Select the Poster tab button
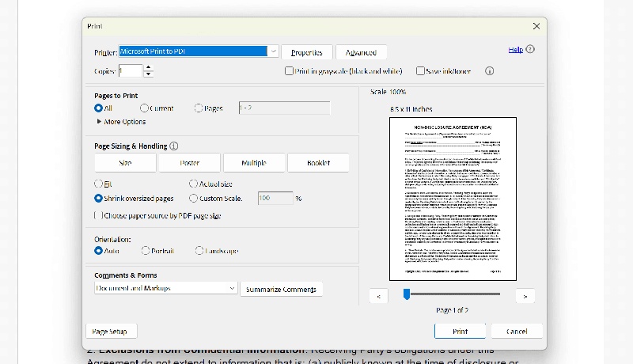The width and height of the screenshot is (633, 364). (189, 163)
